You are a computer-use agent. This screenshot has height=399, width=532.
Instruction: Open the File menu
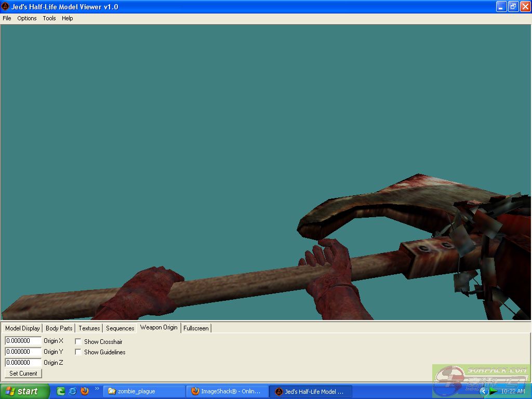coord(7,18)
